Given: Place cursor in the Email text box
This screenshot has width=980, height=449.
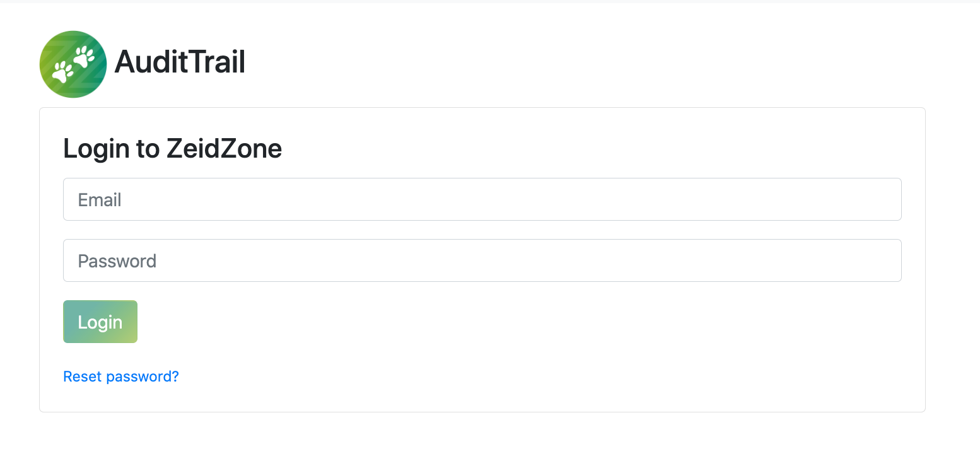Looking at the screenshot, I should (x=482, y=199).
